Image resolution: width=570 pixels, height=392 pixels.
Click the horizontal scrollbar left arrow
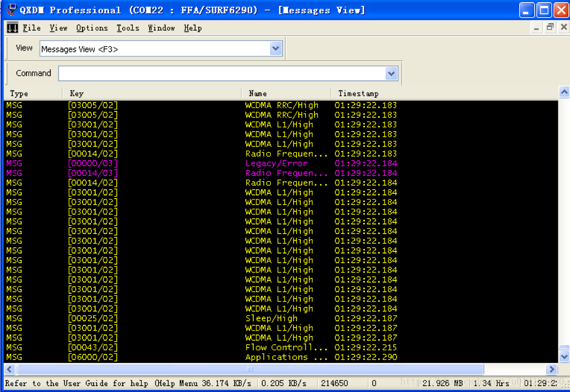pyautogui.click(x=10, y=369)
